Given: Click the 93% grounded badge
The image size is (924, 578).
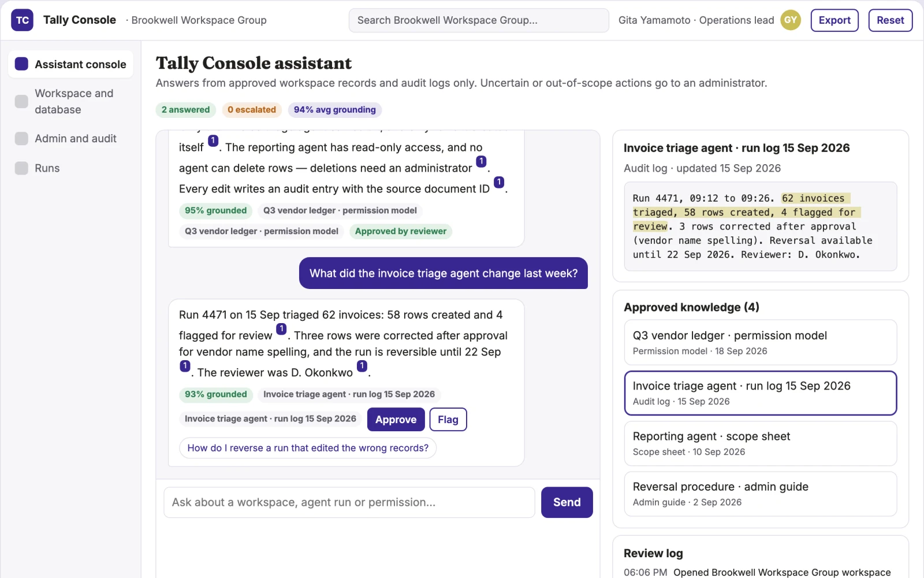Looking at the screenshot, I should pos(215,394).
